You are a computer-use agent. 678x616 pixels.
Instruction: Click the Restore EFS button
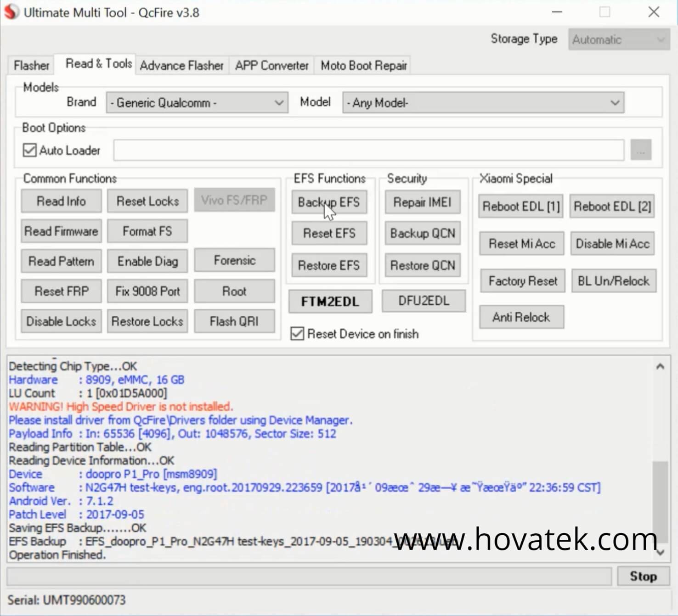point(329,265)
